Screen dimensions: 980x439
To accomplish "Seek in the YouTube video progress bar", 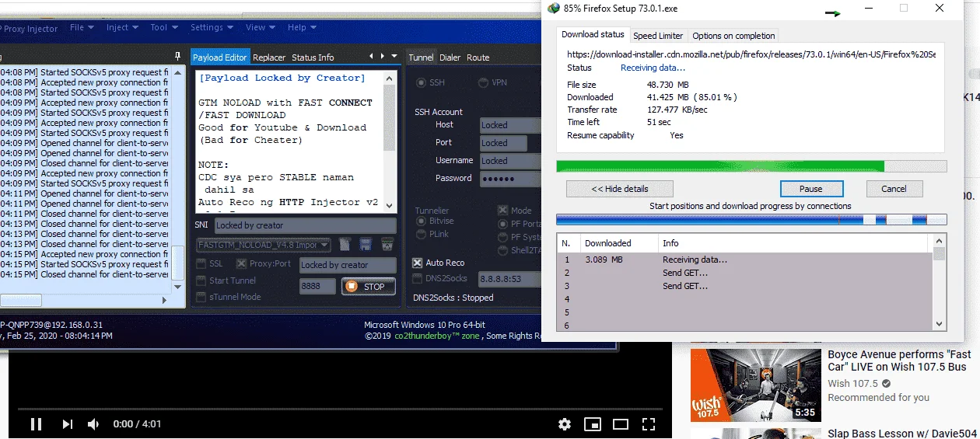I will tap(340, 409).
